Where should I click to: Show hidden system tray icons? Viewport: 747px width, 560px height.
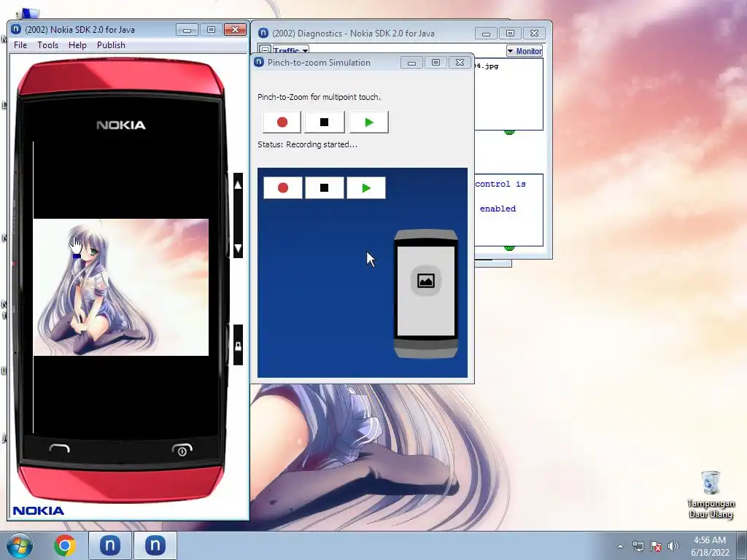click(x=620, y=546)
